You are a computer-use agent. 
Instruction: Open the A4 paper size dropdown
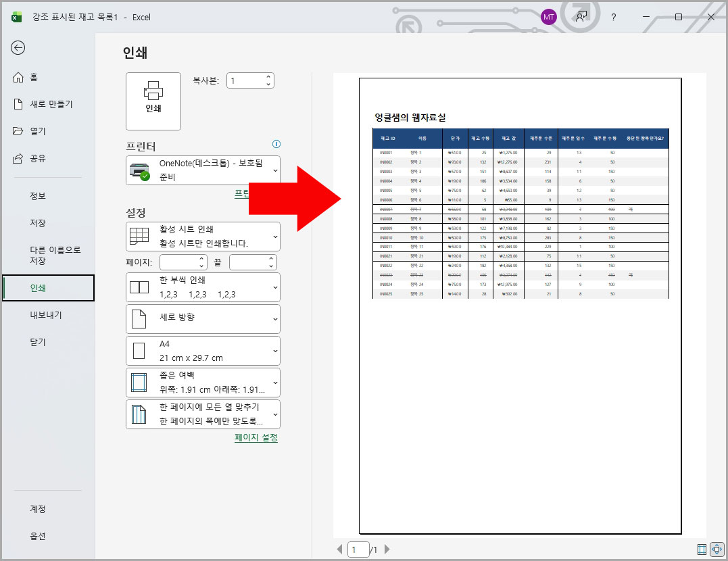click(203, 351)
